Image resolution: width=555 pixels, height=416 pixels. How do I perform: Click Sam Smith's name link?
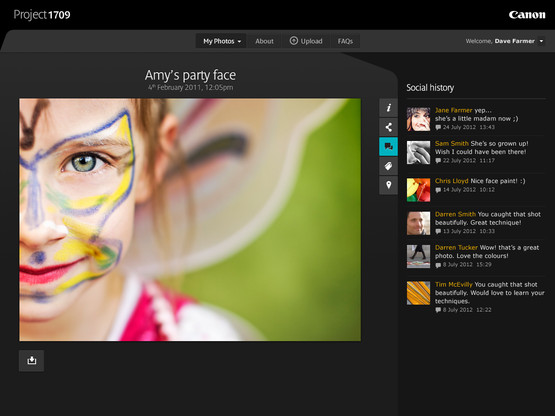tap(452, 143)
